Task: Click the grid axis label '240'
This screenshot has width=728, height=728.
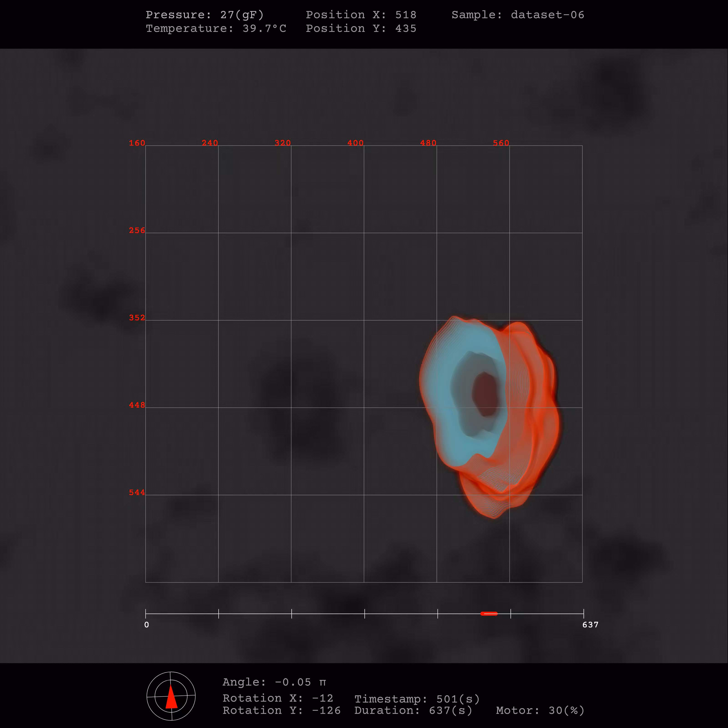Action: 210,143
